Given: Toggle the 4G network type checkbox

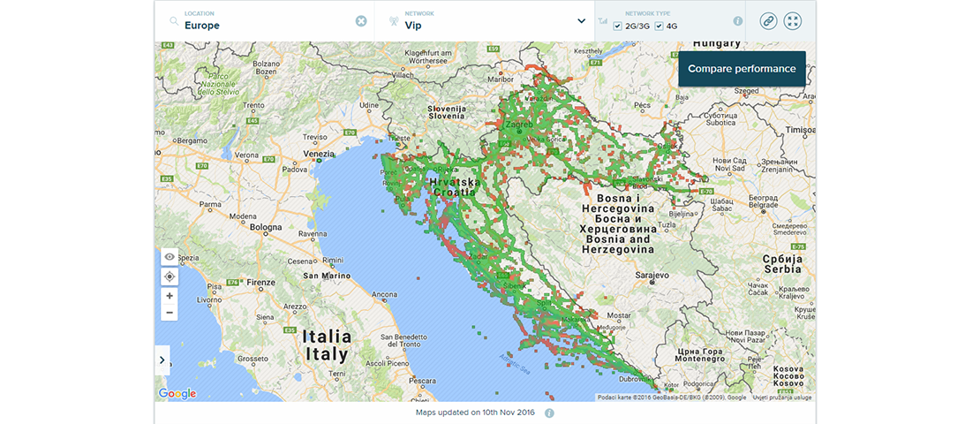Looking at the screenshot, I should [659, 26].
